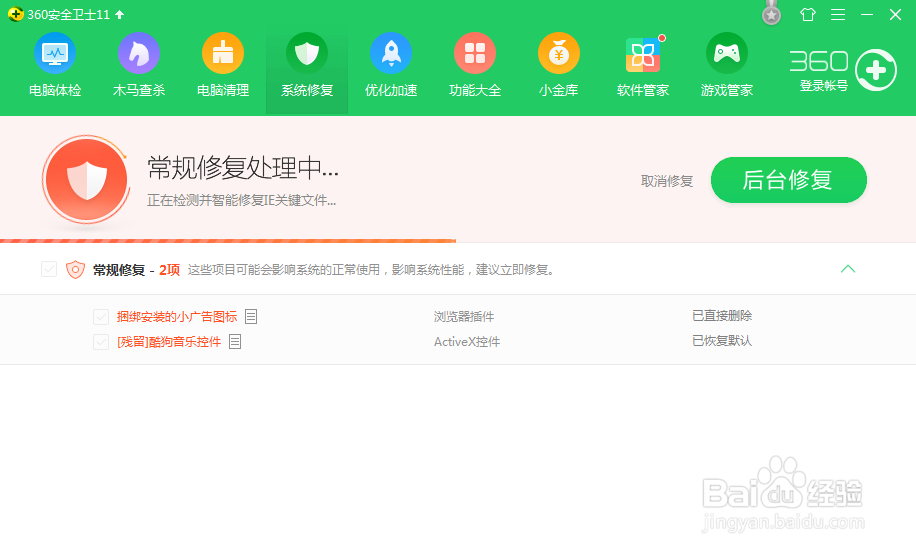
Task: Click the orange repair progress bar
Action: (x=228, y=240)
